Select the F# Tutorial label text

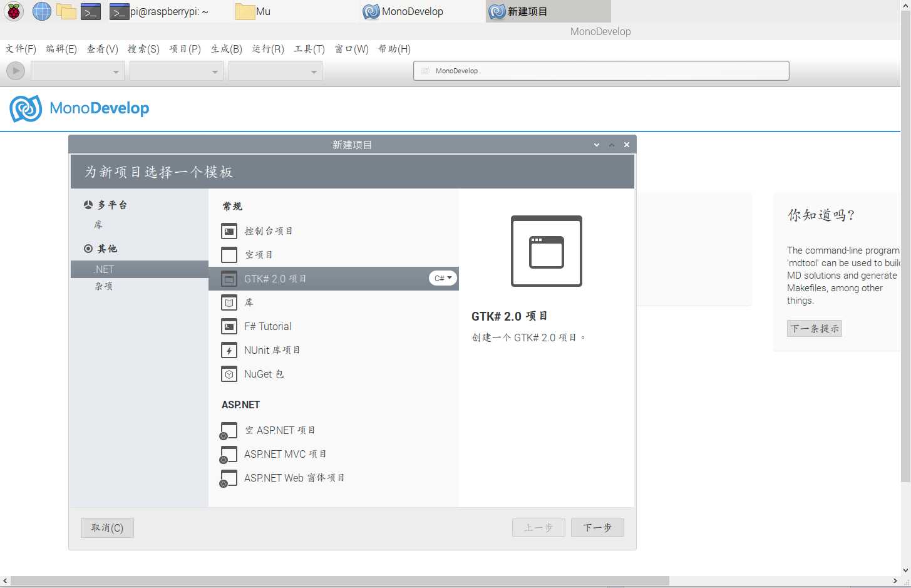(x=268, y=326)
